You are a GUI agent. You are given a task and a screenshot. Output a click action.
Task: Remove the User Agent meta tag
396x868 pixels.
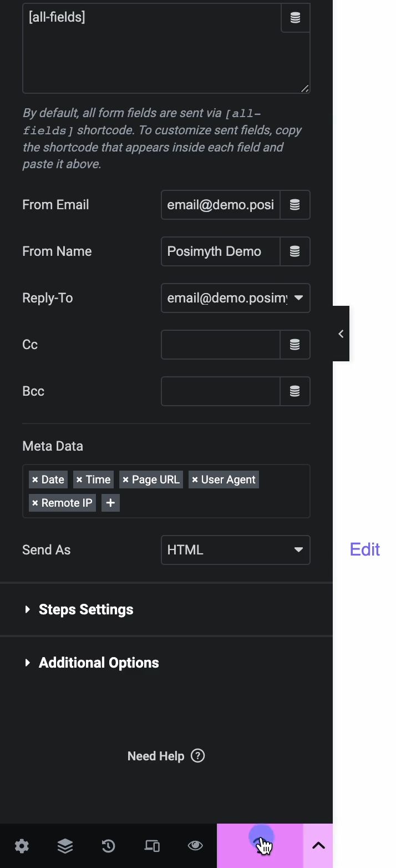(x=195, y=480)
